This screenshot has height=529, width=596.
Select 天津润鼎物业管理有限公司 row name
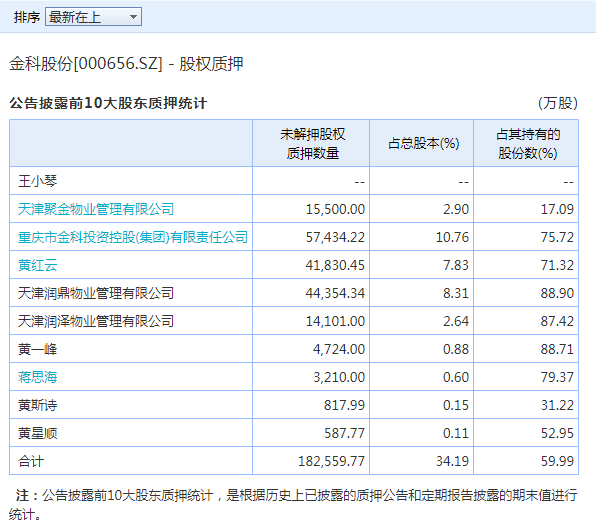[x=96, y=293]
